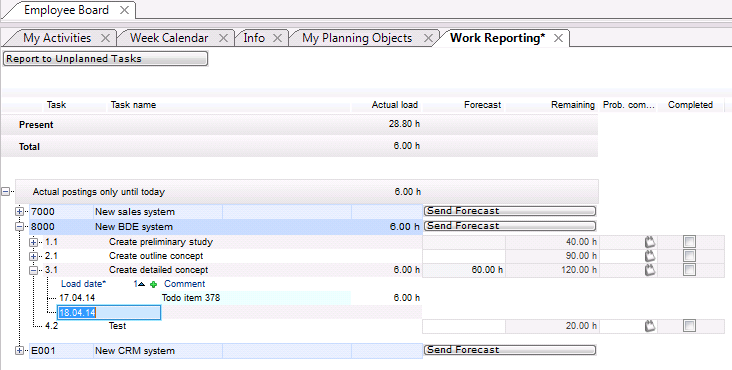Click Report to Unplanned Tasks button

[x=105, y=59]
